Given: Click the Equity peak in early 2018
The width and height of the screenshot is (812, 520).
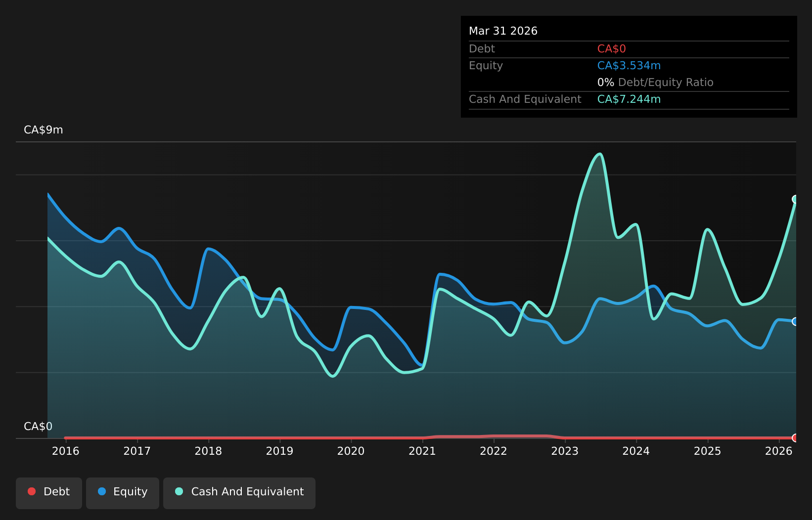Looking at the screenshot, I should (208, 249).
